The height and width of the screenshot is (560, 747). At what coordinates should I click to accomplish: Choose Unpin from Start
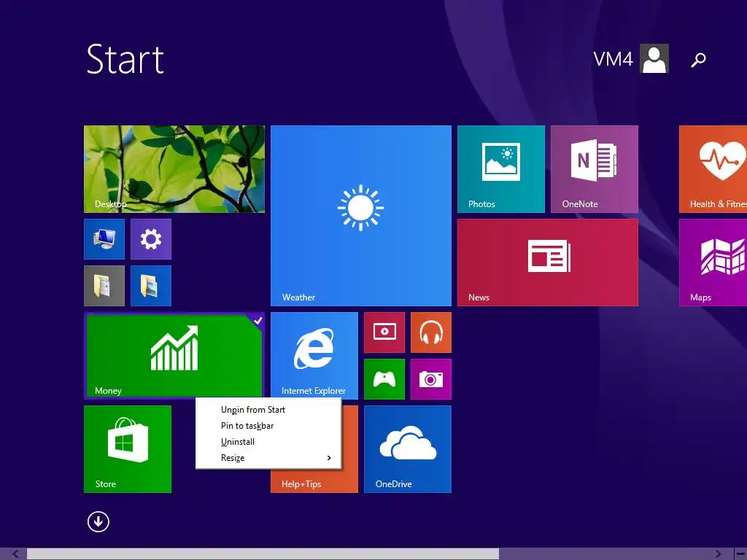(268, 410)
